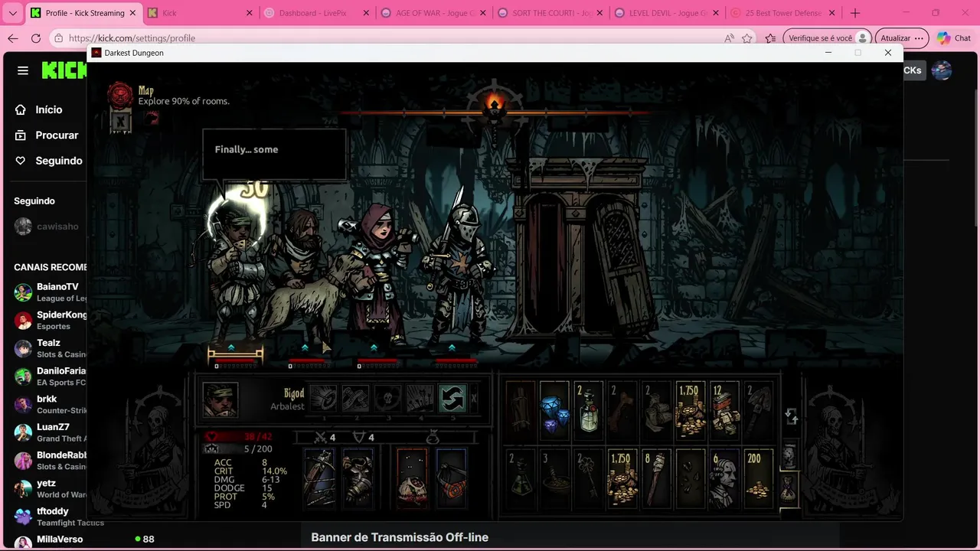This screenshot has height=551, width=980.
Task: Click the Atualizar browser button
Action: point(902,38)
